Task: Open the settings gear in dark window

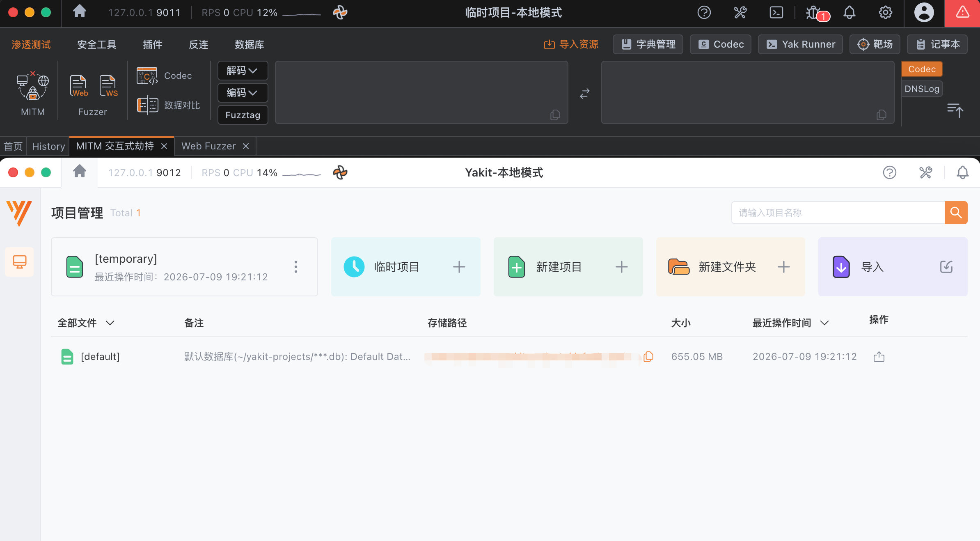Action: click(886, 12)
